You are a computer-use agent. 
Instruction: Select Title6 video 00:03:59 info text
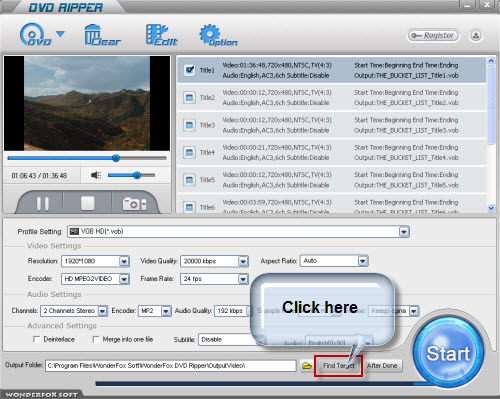[x=277, y=202]
